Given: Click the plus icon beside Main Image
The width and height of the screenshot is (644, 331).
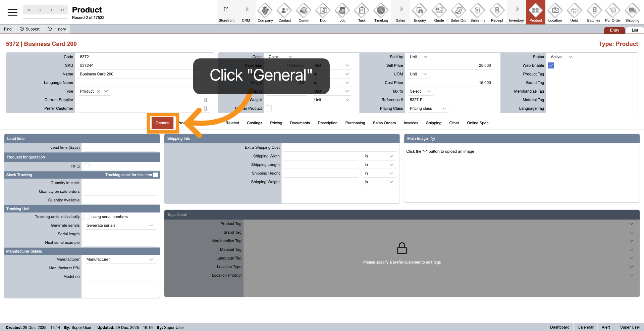Looking at the screenshot, I should (x=433, y=139).
